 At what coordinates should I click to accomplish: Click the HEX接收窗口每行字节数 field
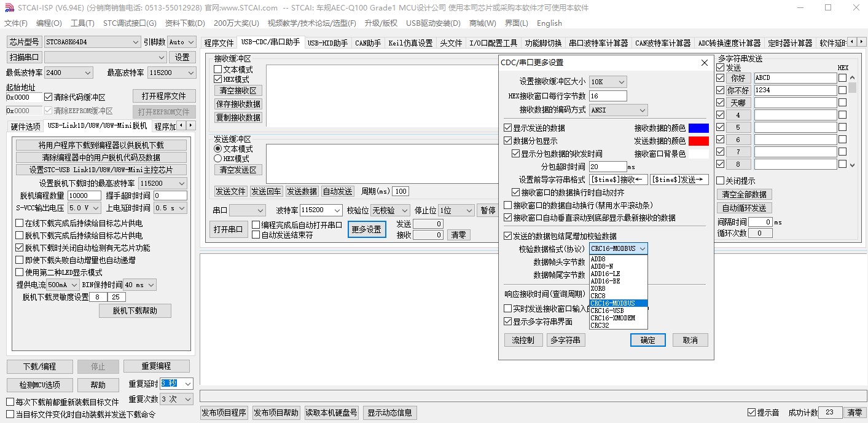pyautogui.click(x=608, y=96)
